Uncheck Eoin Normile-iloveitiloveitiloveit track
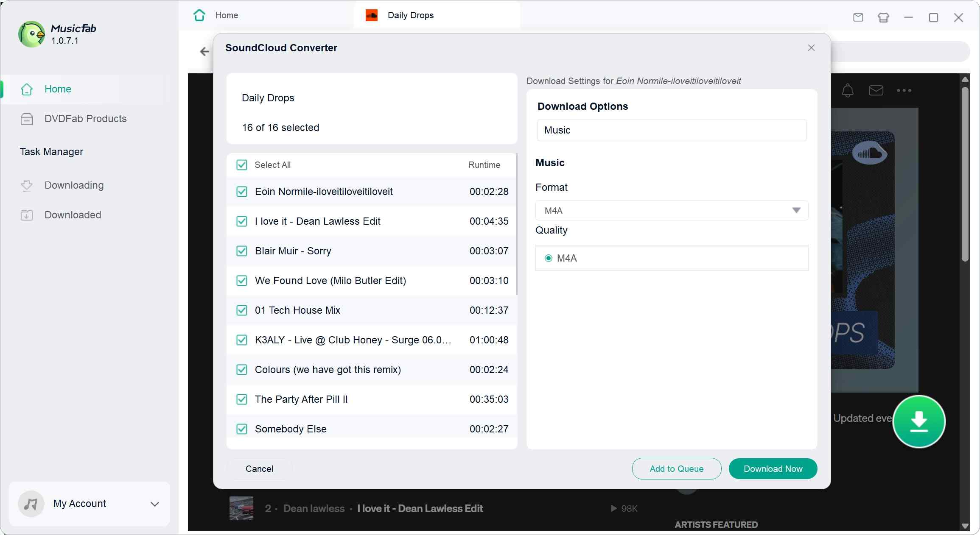The image size is (980, 535). 242,192
